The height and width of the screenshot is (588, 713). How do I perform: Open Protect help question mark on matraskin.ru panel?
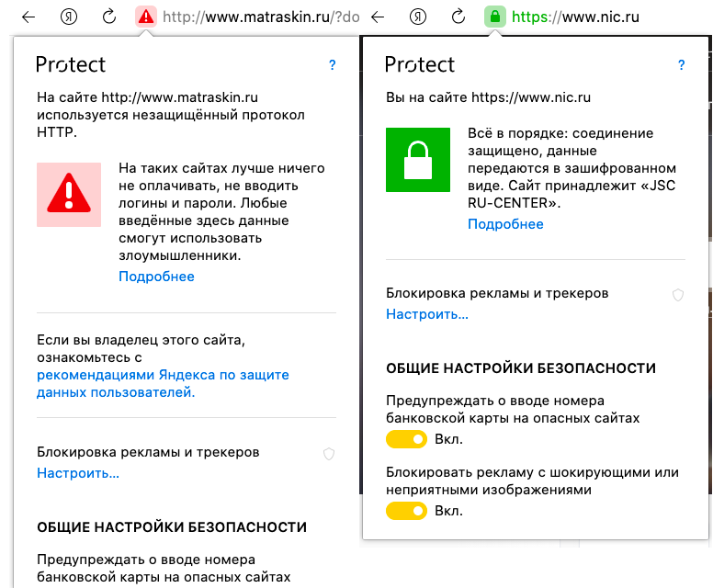pyautogui.click(x=333, y=65)
